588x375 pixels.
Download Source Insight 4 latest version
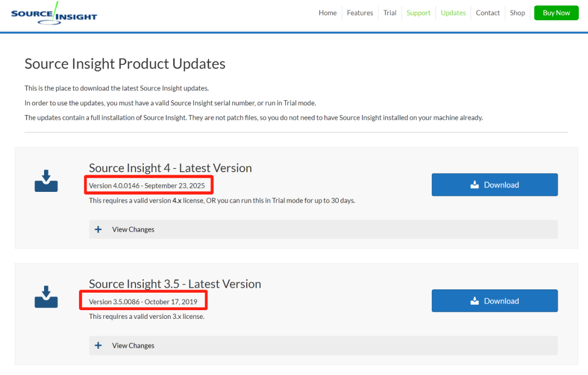coord(494,185)
